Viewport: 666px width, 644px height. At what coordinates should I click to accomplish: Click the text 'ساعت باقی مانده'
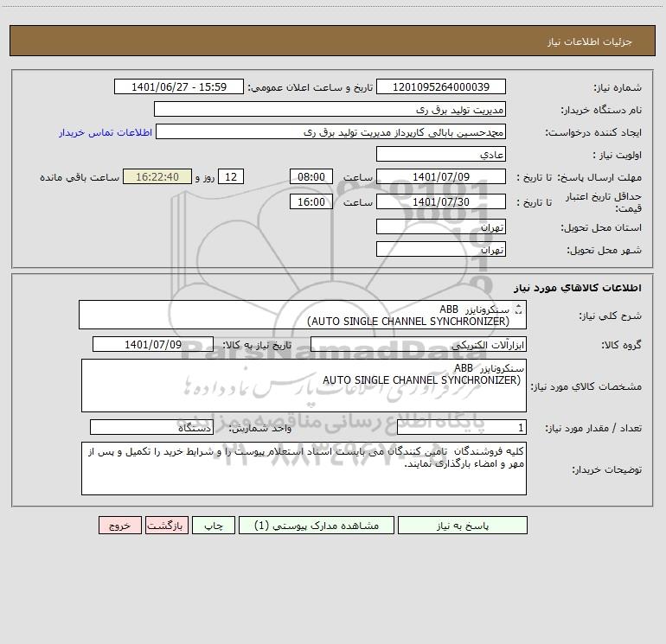coord(80,177)
